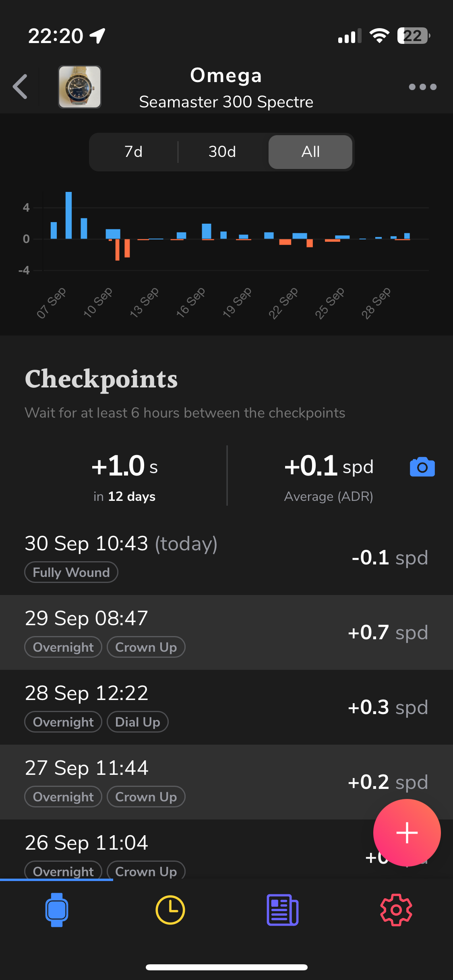Select the All chart range

click(x=310, y=152)
